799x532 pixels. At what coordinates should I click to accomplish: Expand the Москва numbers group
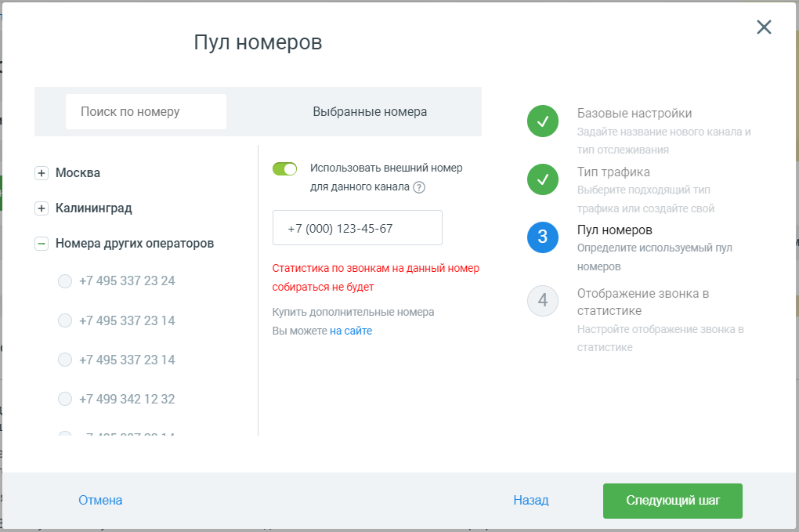pos(42,173)
